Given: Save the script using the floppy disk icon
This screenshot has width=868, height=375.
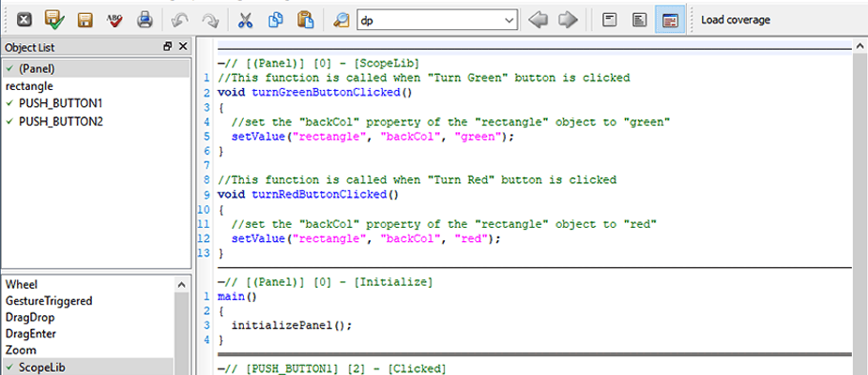Looking at the screenshot, I should (84, 21).
